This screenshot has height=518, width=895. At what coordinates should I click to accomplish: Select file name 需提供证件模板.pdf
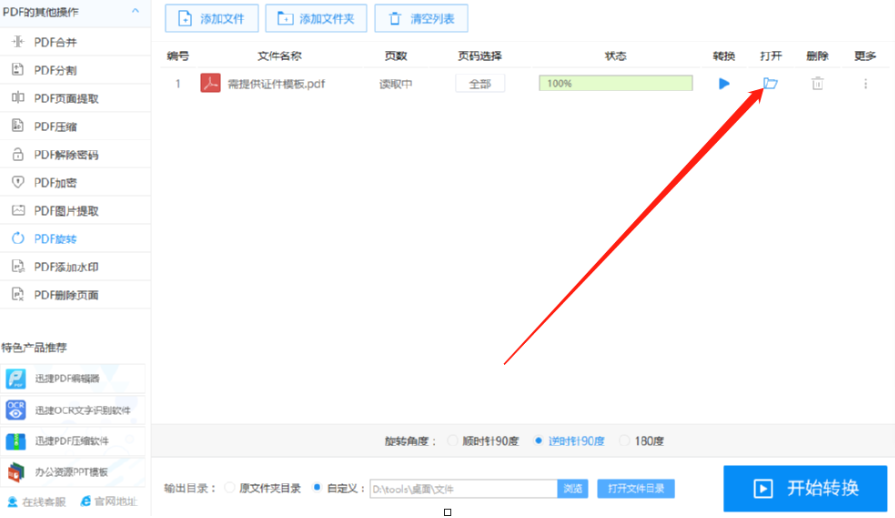(x=276, y=84)
